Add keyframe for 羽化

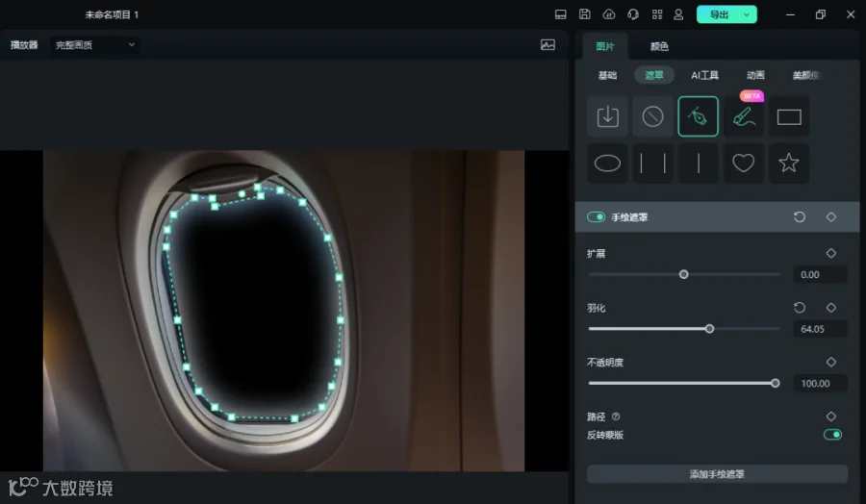[x=831, y=308]
